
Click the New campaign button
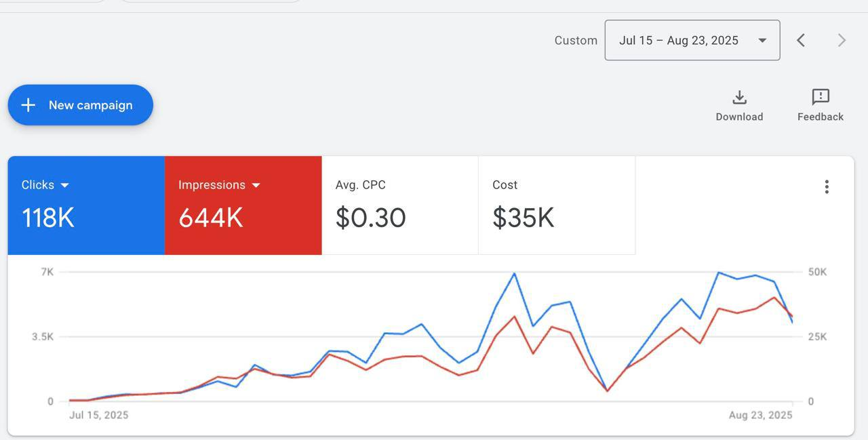click(x=81, y=105)
